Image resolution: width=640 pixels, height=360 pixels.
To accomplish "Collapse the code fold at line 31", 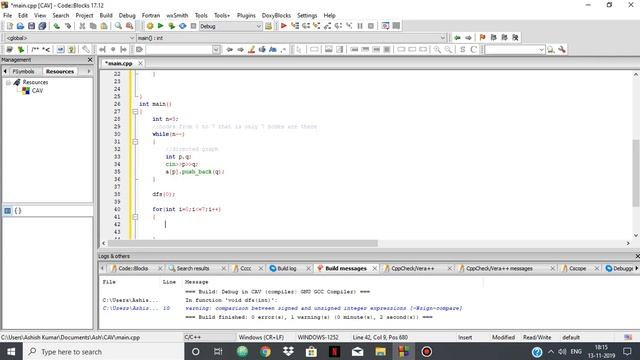I will coord(135,142).
